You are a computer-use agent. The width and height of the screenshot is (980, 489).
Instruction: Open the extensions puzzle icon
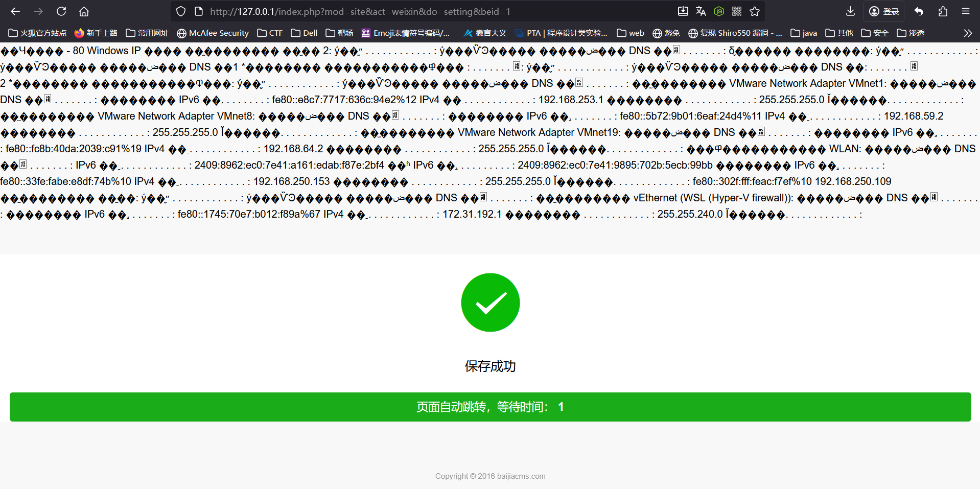point(943,11)
